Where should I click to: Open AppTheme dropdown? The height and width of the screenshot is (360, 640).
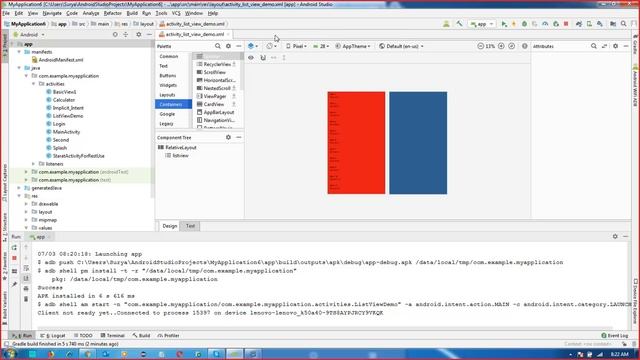click(353, 46)
